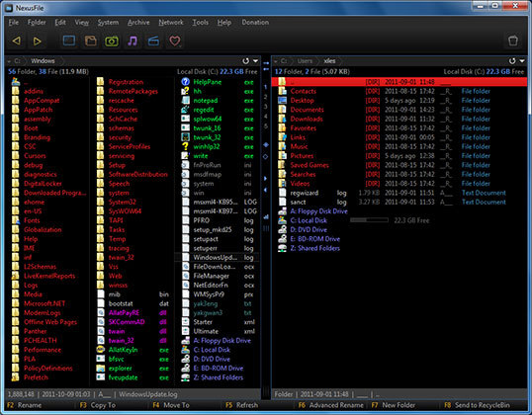Expand right panel drive selector before C:
Image resolution: width=532 pixels, height=415 pixels.
point(276,61)
